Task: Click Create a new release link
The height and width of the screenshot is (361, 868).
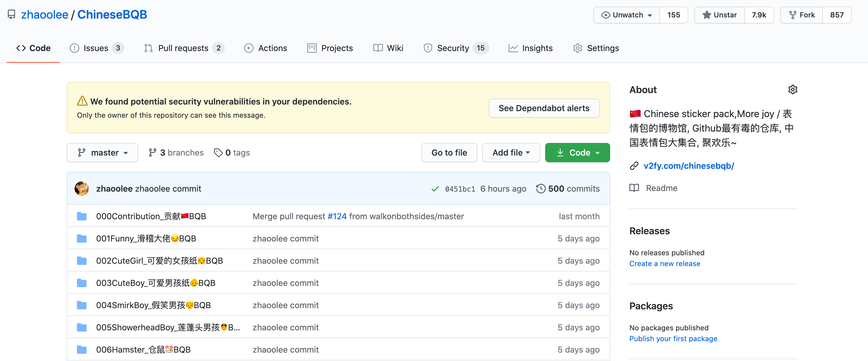Action: pos(665,263)
